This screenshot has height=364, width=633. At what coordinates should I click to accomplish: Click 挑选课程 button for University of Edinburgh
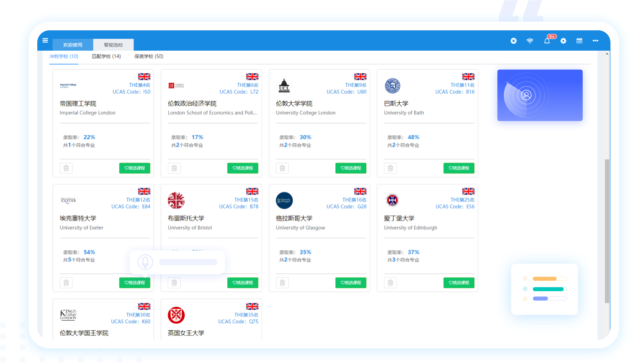(459, 283)
